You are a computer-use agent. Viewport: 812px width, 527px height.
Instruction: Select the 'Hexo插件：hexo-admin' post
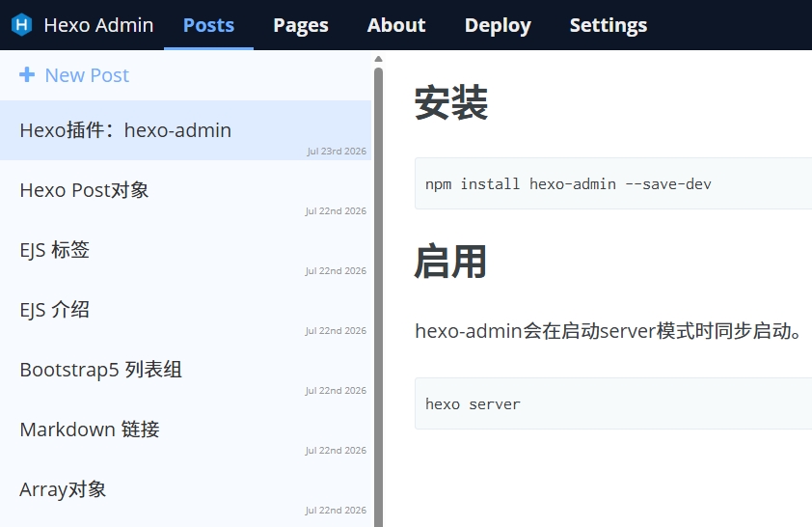tap(185, 130)
